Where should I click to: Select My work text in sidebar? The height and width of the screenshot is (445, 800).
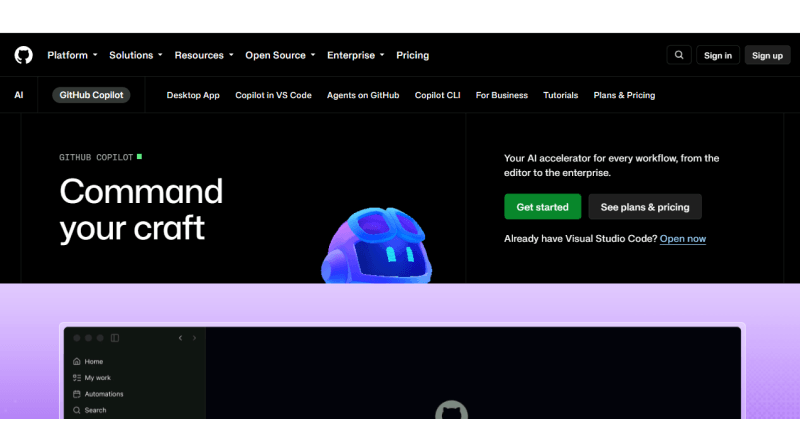pyautogui.click(x=97, y=378)
